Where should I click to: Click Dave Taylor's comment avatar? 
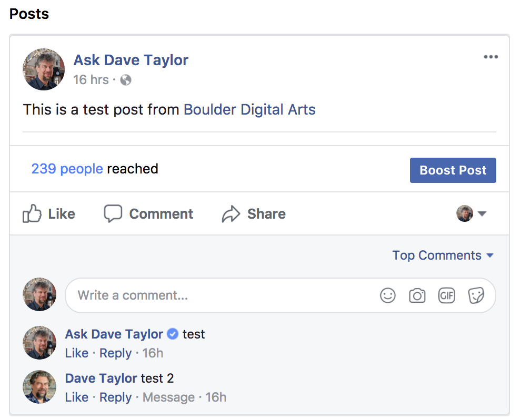click(39, 387)
